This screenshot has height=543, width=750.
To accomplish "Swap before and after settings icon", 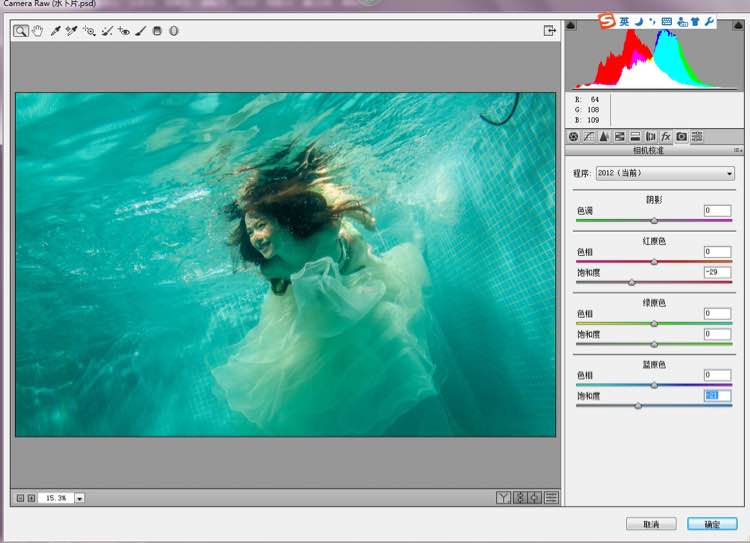I will pos(520,498).
